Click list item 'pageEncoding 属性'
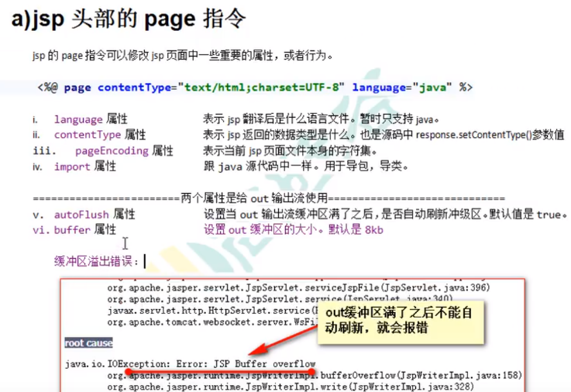 tap(124, 151)
